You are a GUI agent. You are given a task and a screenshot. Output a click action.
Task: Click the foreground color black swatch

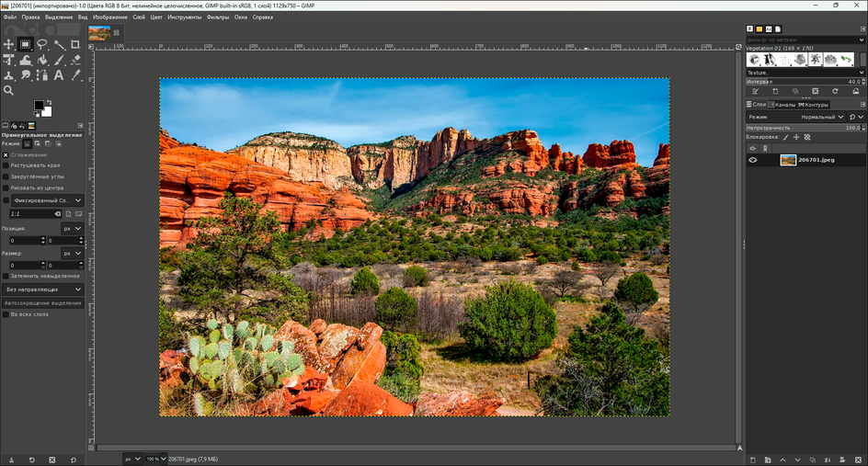click(x=39, y=106)
